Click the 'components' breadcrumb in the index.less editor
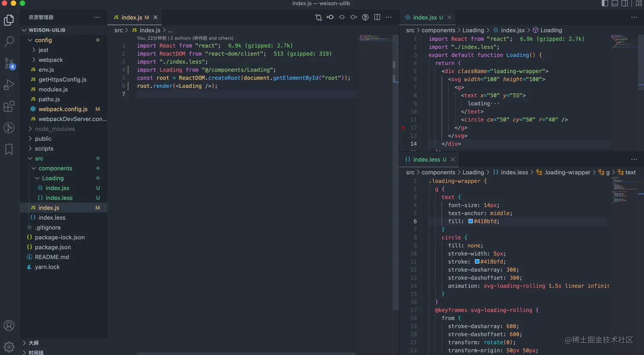644x355 pixels. [438, 172]
